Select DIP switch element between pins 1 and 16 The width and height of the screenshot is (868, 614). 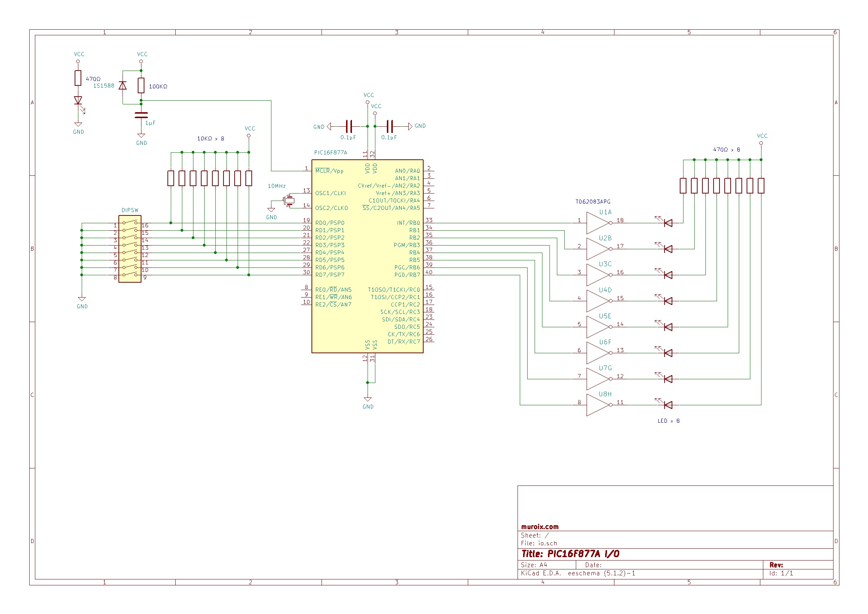pos(130,222)
